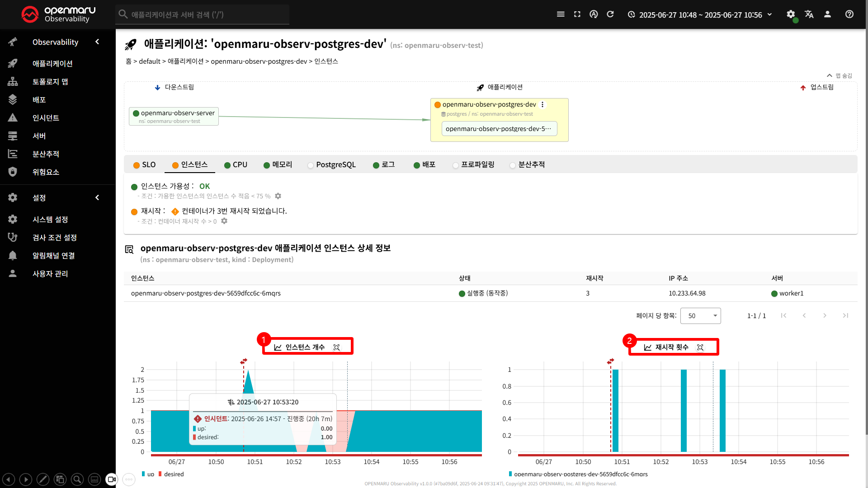
Task: Toggle fullscreen mode icon
Action: click(577, 14)
